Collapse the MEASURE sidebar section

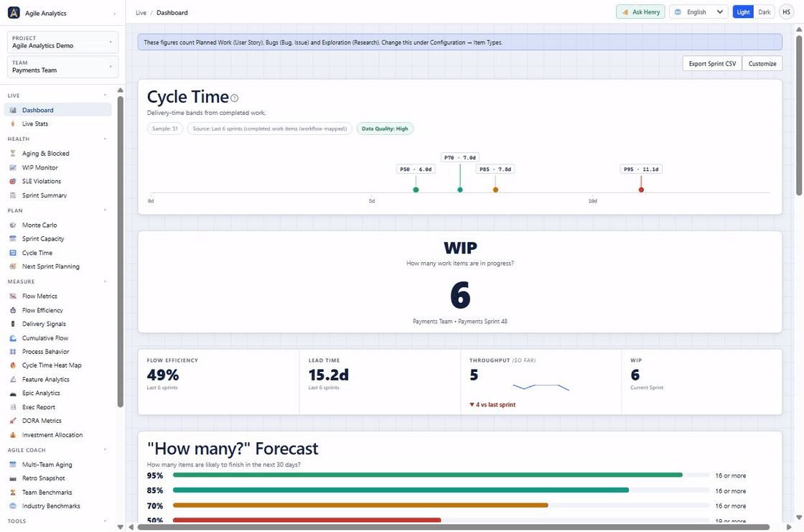pyautogui.click(x=105, y=281)
